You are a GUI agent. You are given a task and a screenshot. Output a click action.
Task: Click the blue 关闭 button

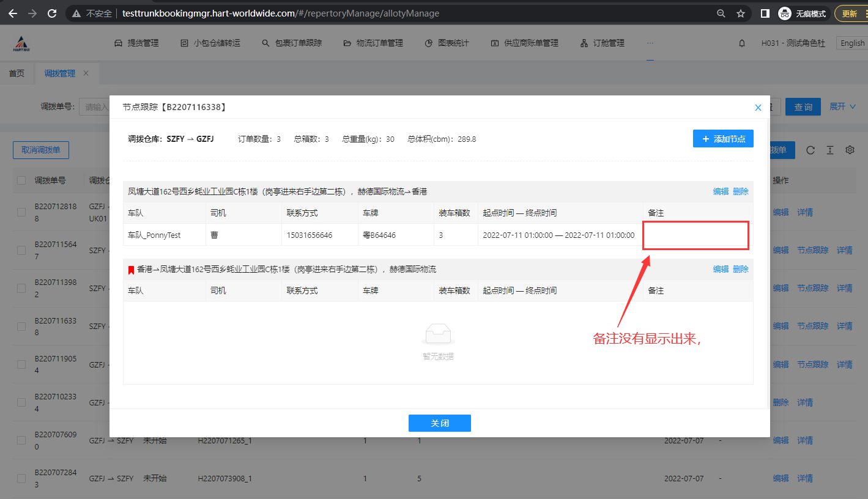pos(439,423)
